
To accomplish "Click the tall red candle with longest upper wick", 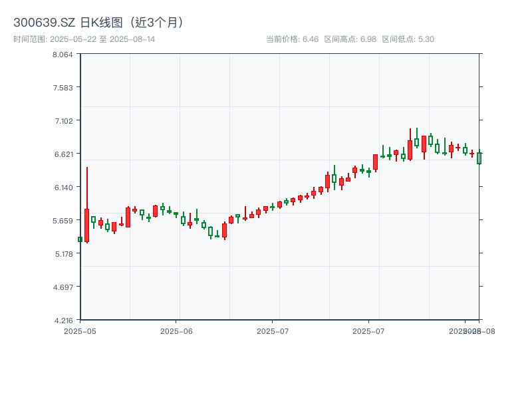I will tap(86, 225).
